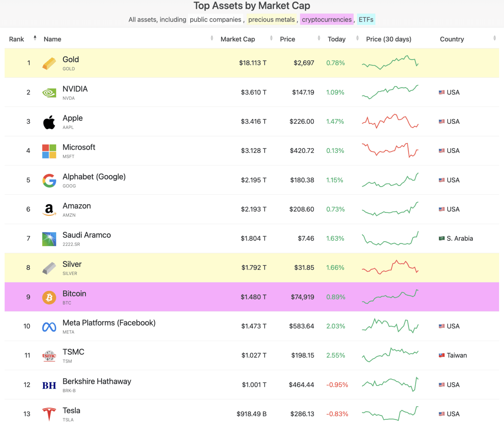Click the Apple logo icon
Screen dimensions: 504x426
(49, 122)
